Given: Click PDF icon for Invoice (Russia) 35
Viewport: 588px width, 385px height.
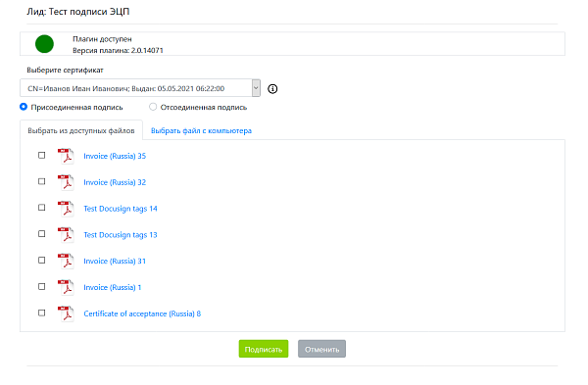Looking at the screenshot, I should point(66,156).
